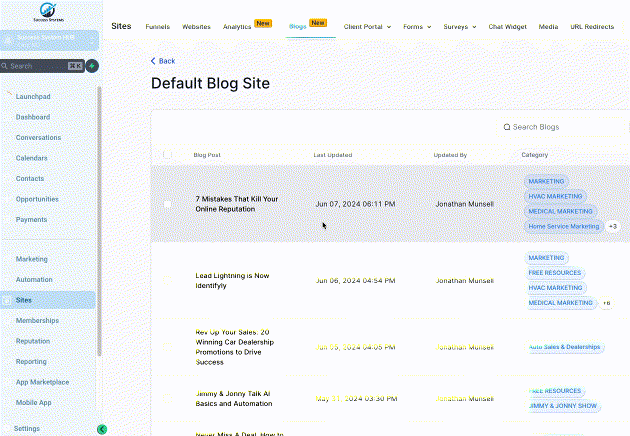Expand the Client Portal dropdown

[367, 26]
